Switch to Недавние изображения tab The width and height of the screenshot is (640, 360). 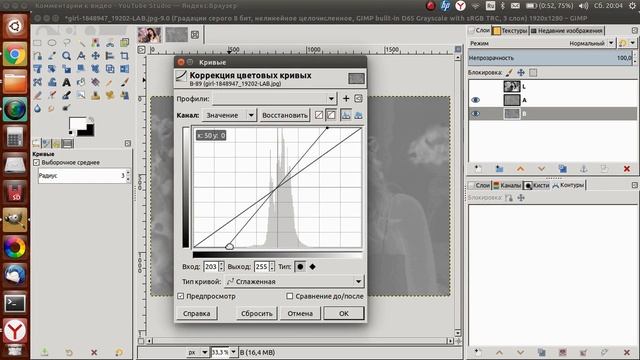pyautogui.click(x=567, y=31)
